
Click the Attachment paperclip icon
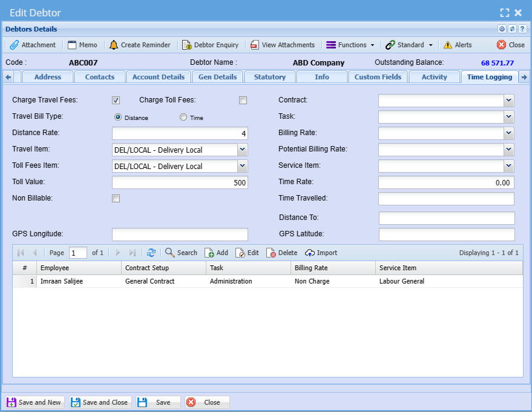coord(15,45)
